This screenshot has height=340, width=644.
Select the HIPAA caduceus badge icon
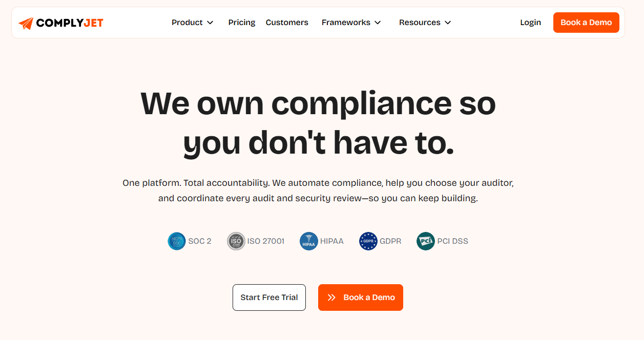click(308, 241)
